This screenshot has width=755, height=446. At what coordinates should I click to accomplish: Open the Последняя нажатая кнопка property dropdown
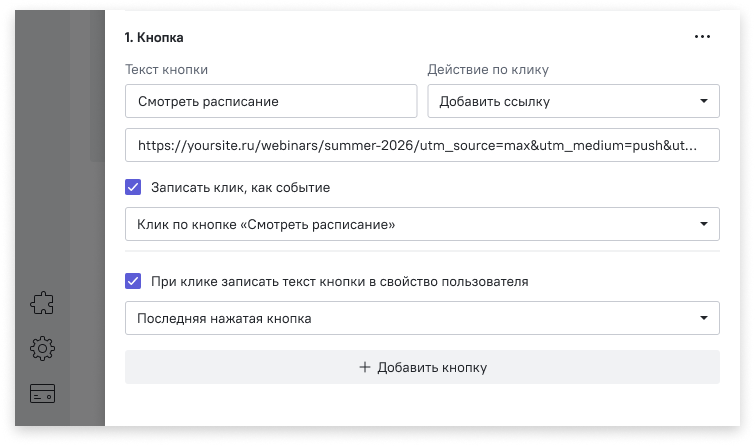(422, 318)
